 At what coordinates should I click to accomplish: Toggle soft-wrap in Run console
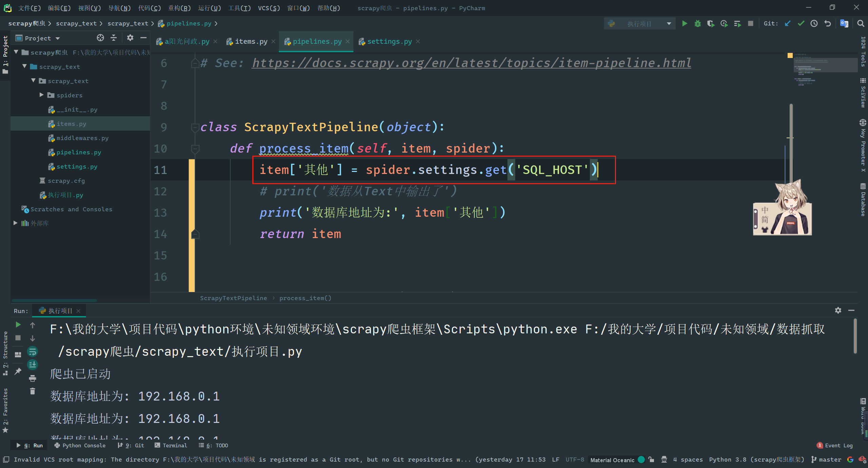(x=33, y=352)
